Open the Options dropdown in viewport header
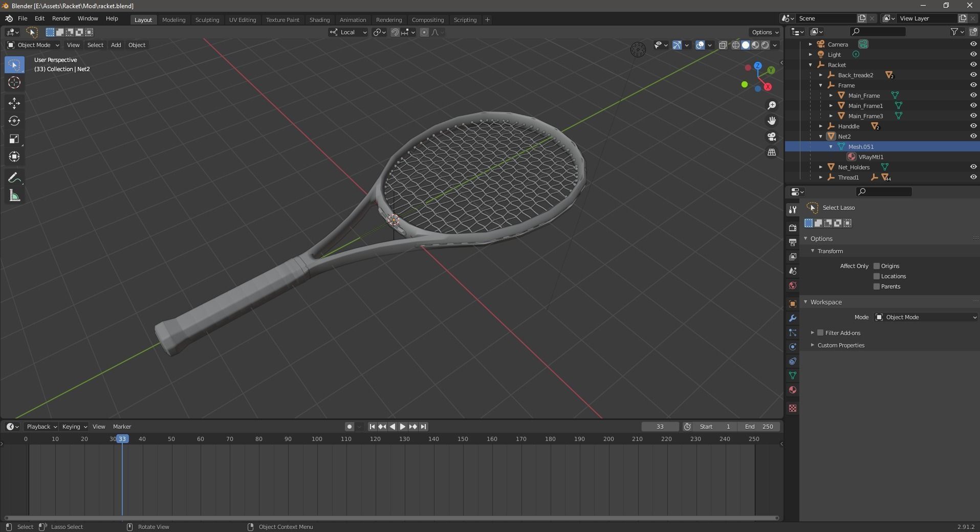This screenshot has width=980, height=532. pos(765,32)
